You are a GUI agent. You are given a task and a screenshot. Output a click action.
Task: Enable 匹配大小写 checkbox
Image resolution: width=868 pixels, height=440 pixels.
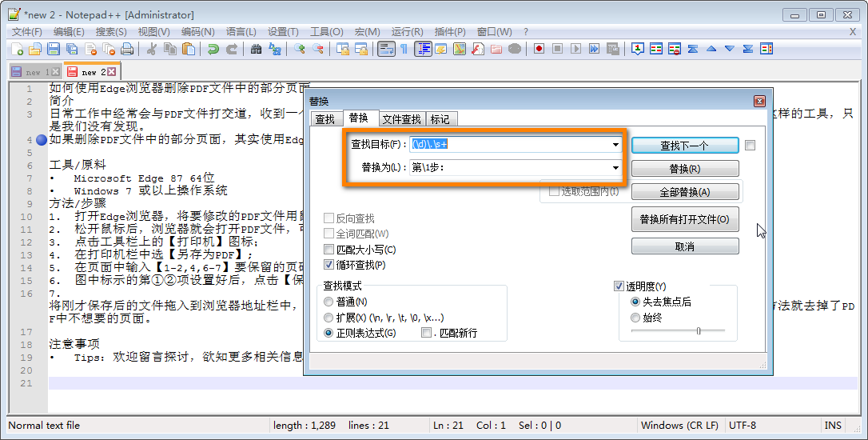click(328, 250)
